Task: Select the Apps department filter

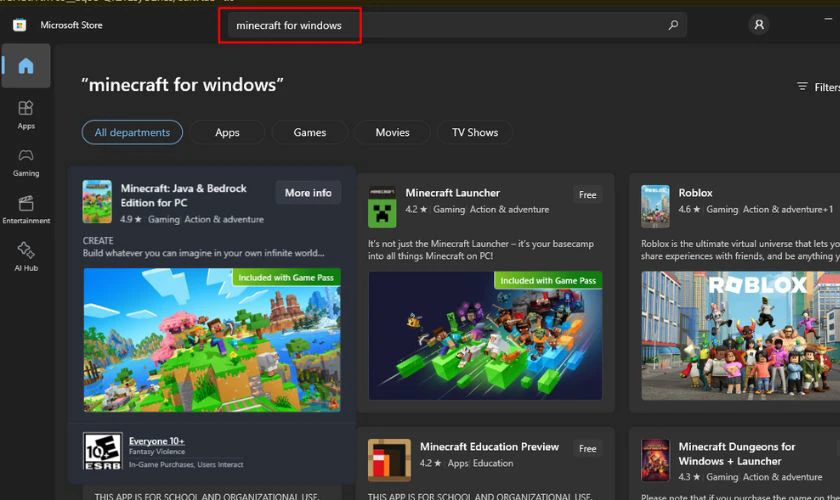Action: click(x=227, y=132)
